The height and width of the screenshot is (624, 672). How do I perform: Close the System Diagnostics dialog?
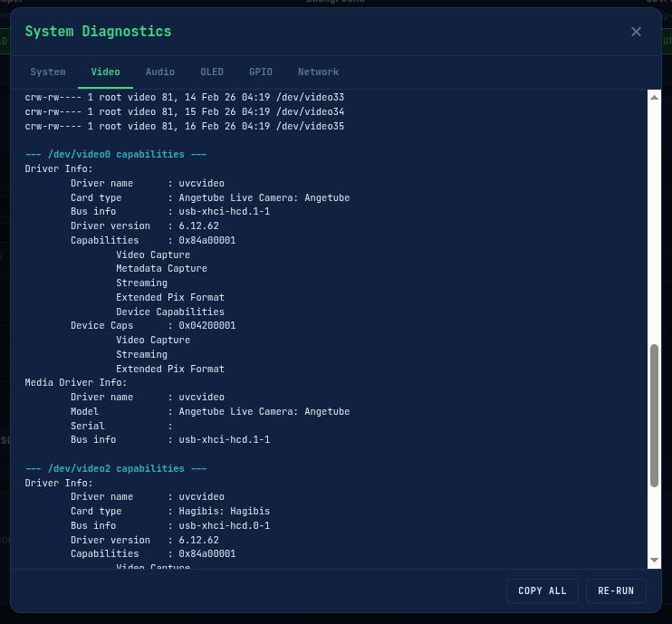coord(636,32)
